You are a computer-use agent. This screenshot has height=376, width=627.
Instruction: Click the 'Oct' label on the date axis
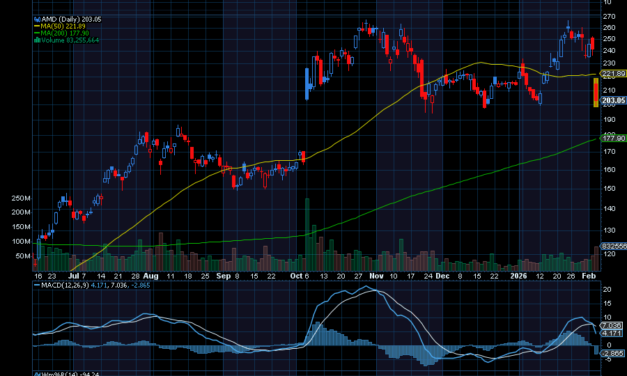pos(296,276)
